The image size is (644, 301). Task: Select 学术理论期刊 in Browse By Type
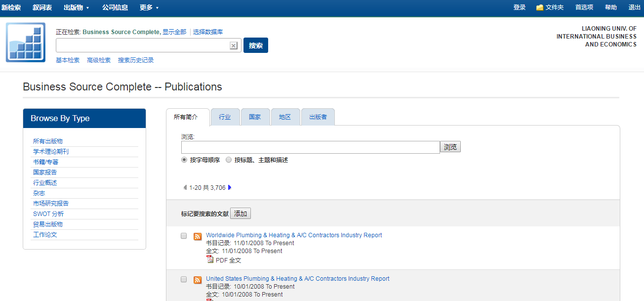[x=51, y=152]
